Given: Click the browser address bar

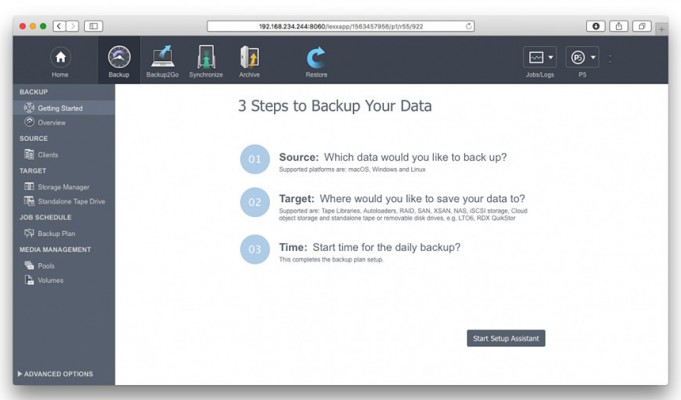Looking at the screenshot, I should (340, 26).
